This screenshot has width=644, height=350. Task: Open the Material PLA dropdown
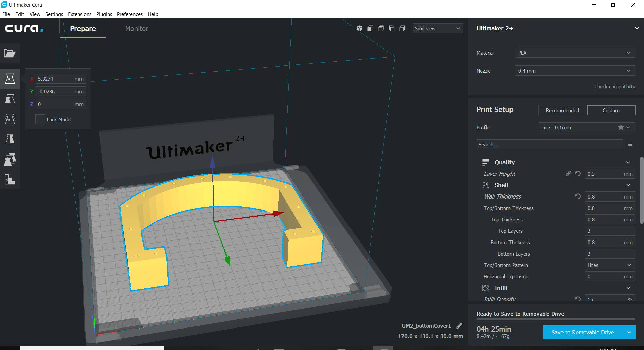pos(575,53)
